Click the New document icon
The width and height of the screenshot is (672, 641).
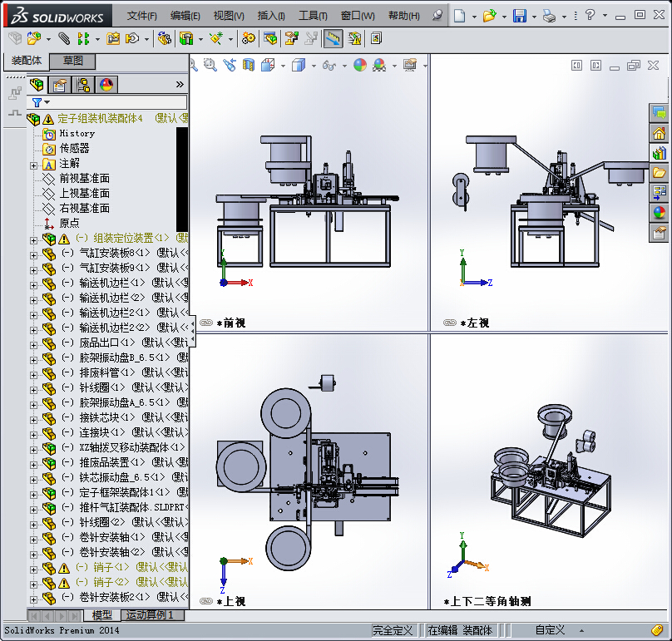tap(459, 16)
